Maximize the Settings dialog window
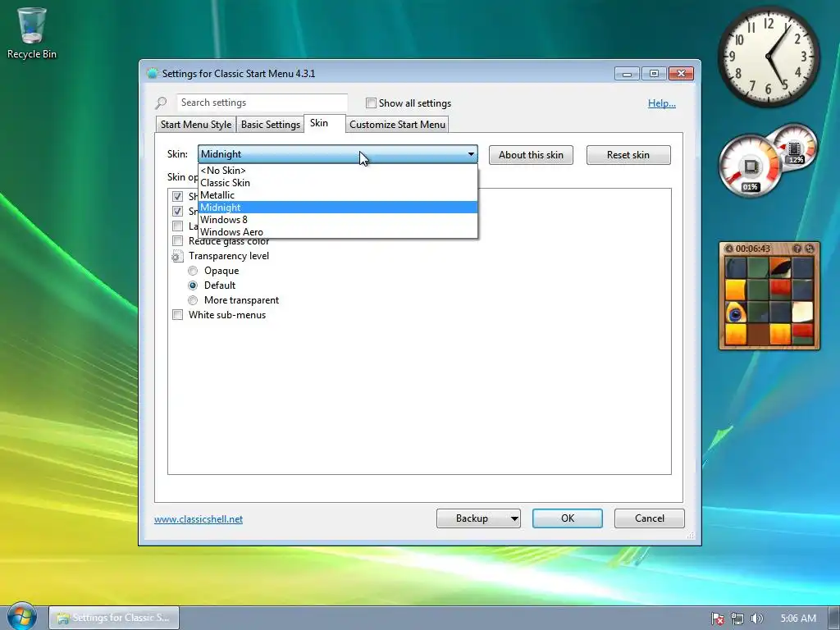 [654, 73]
